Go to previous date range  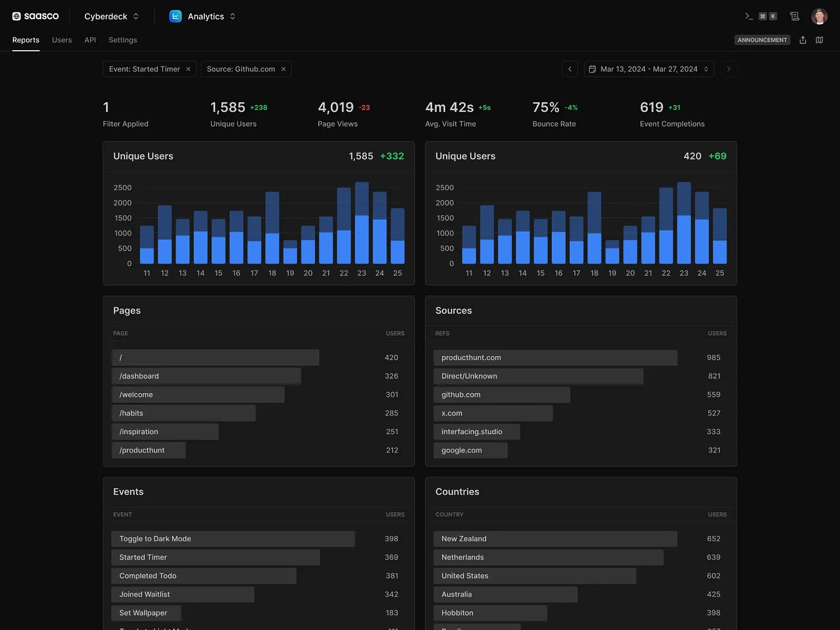click(x=570, y=69)
